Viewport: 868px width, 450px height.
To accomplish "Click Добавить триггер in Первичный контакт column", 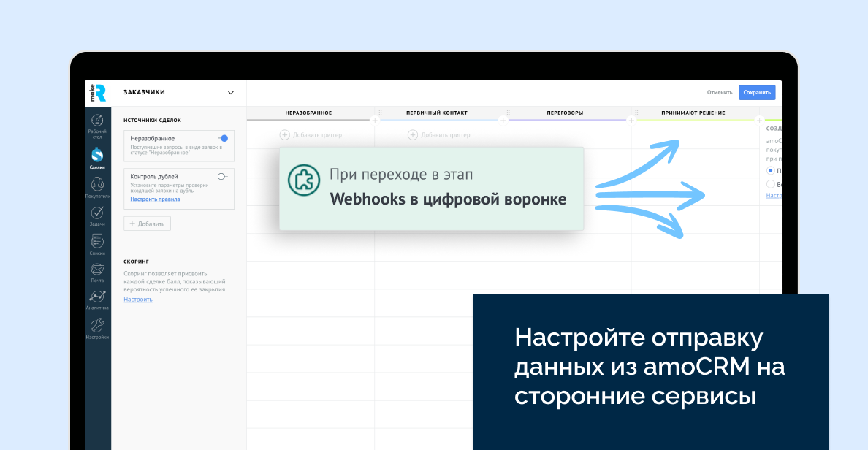I will [439, 135].
